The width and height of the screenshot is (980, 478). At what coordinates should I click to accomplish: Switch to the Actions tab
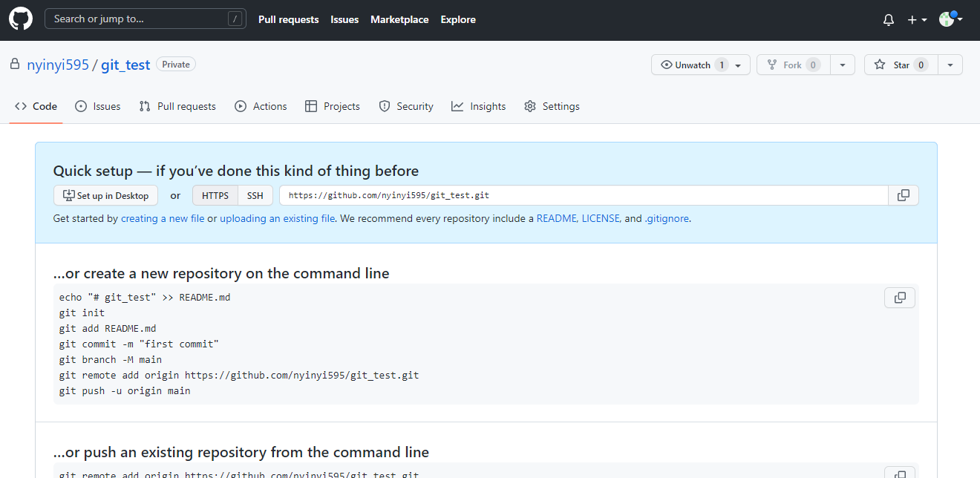click(x=261, y=106)
